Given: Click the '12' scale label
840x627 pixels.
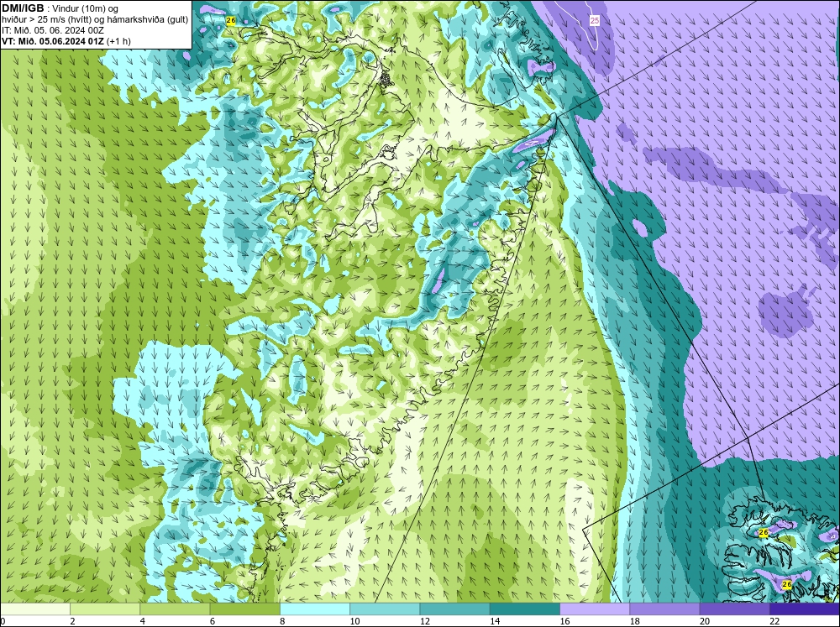Looking at the screenshot, I should [425, 621].
